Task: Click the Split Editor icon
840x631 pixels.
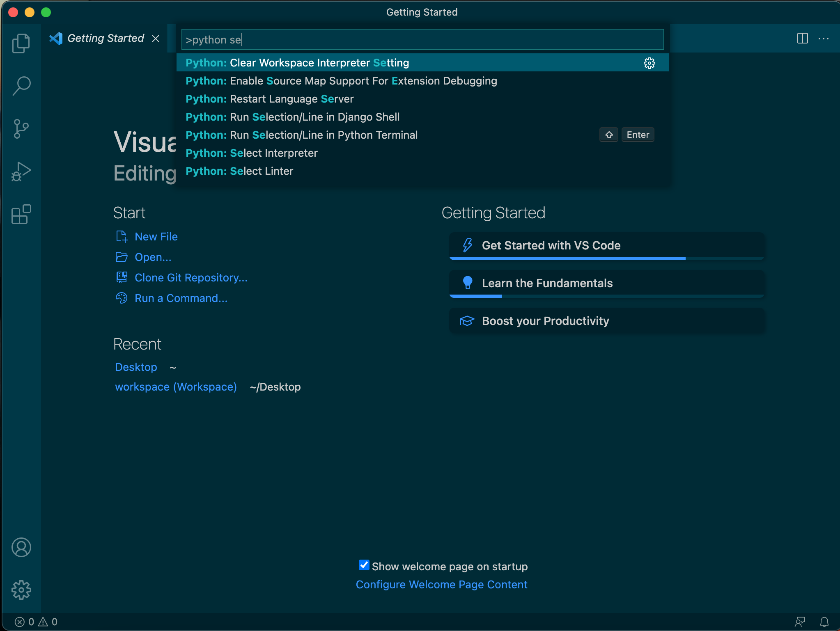Action: (x=802, y=39)
